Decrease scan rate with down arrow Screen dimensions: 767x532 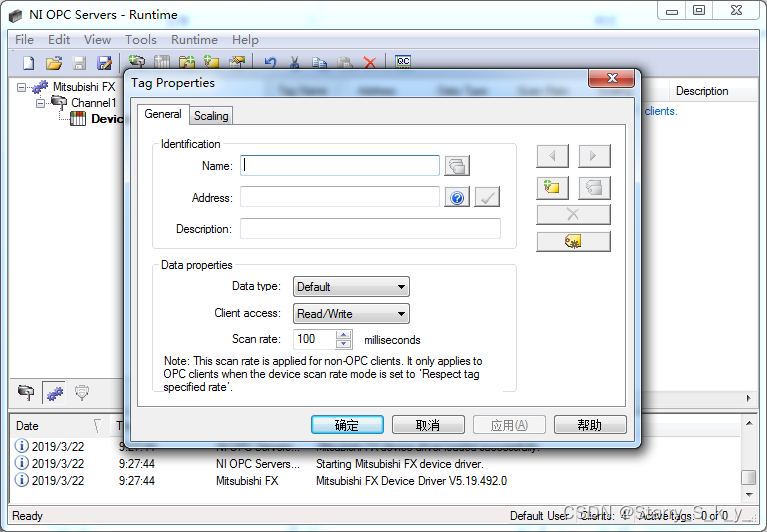tap(344, 344)
